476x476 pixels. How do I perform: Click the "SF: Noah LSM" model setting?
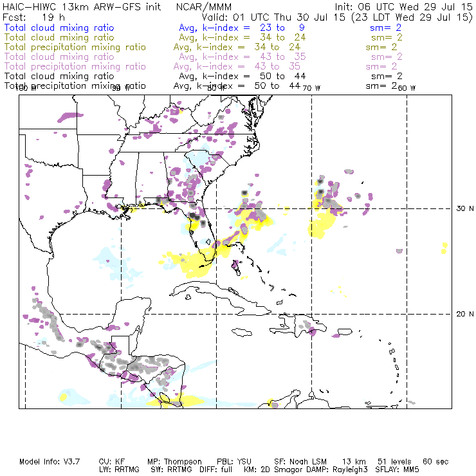[300, 462]
